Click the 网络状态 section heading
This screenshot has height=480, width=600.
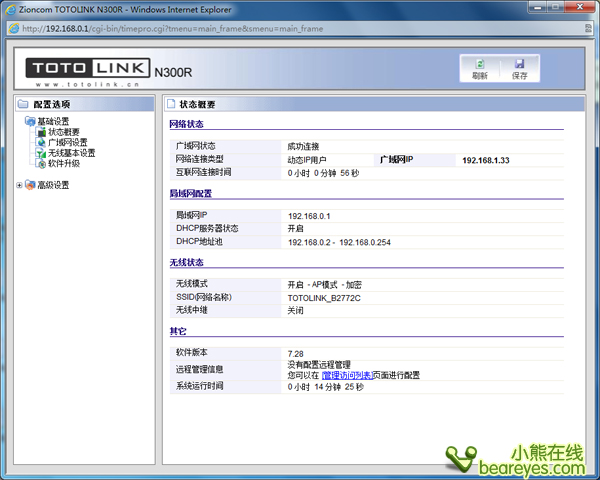tap(186, 124)
